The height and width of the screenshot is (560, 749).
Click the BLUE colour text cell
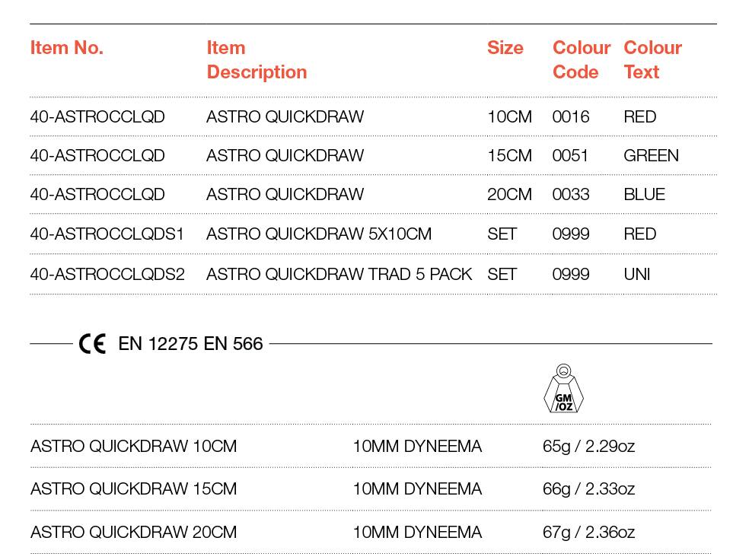645,195
